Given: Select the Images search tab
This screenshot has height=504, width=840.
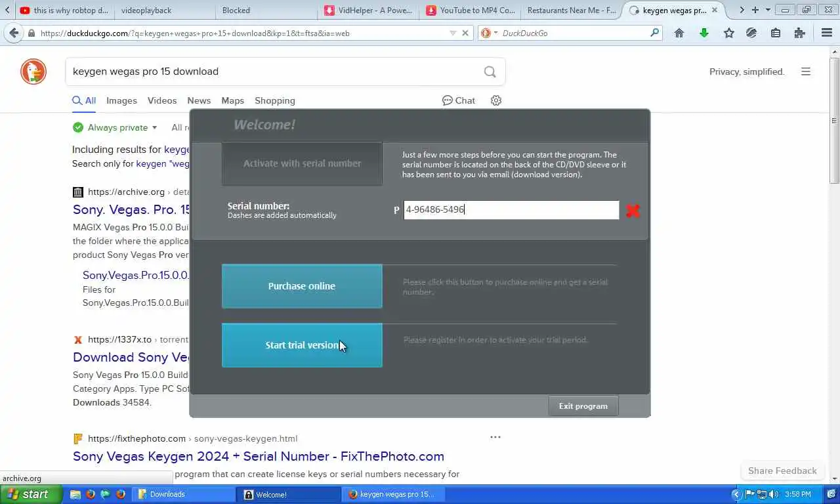Looking at the screenshot, I should pyautogui.click(x=121, y=100).
